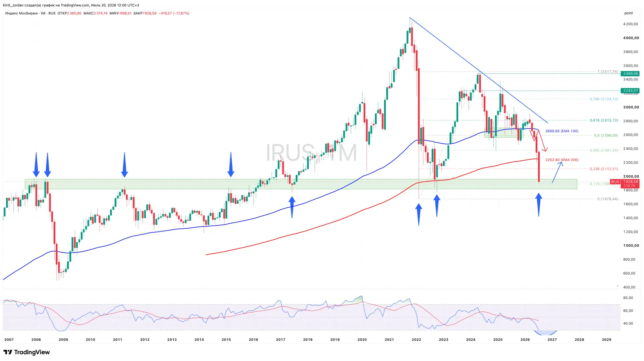Click the green 3489,06 price label
Viewport: 644px width, 361px height.
(x=630, y=73)
